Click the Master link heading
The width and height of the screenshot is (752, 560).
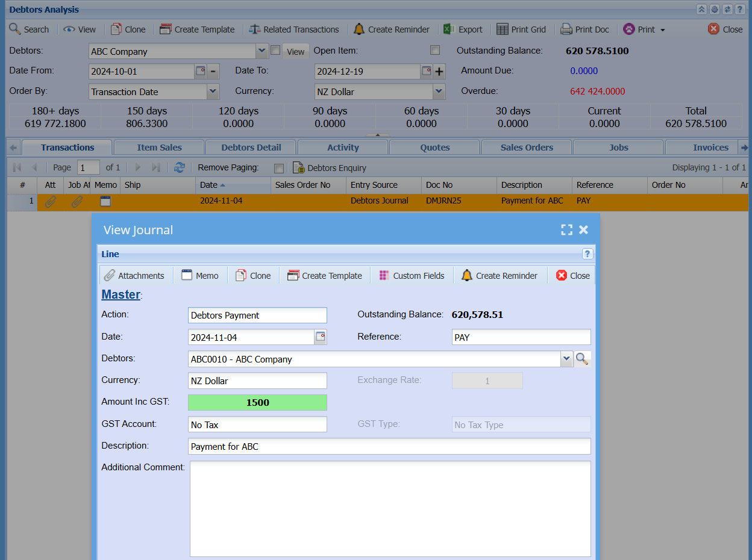(121, 294)
